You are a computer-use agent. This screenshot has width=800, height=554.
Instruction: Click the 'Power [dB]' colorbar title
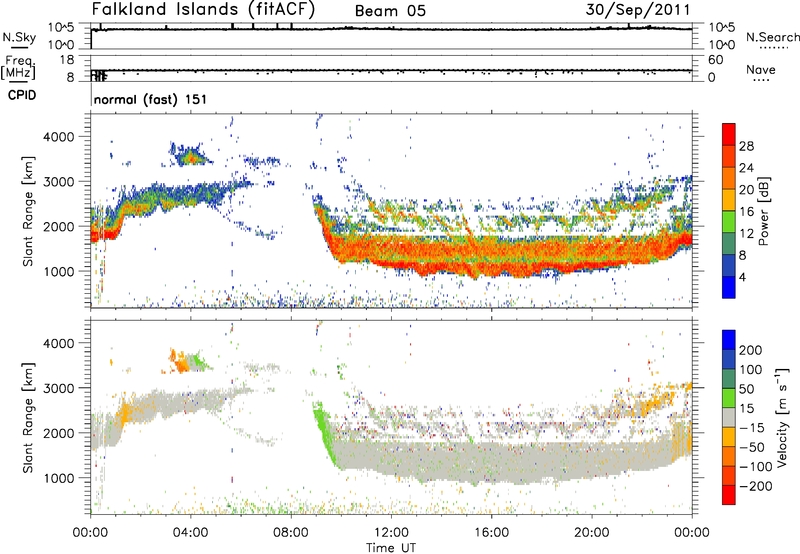[763, 211]
